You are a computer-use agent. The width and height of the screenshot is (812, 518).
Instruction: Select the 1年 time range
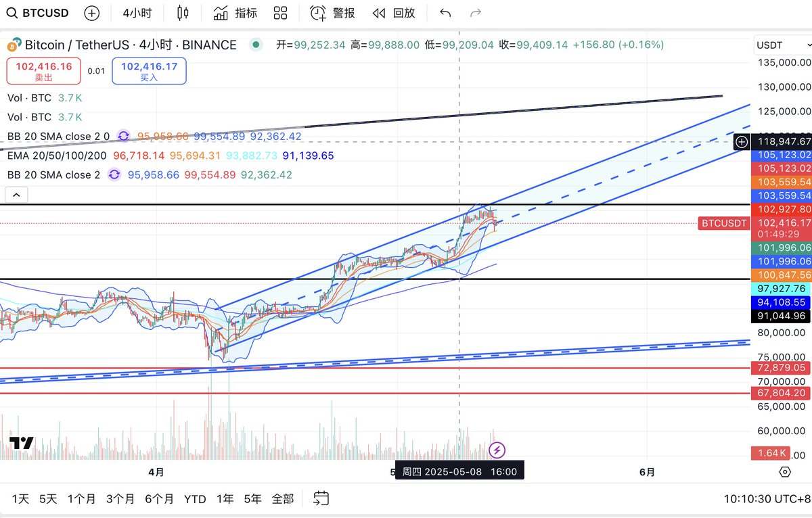coord(225,499)
